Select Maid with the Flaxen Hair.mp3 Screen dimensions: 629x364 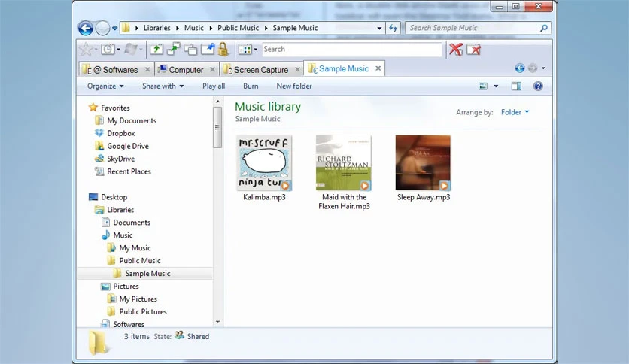tap(344, 173)
